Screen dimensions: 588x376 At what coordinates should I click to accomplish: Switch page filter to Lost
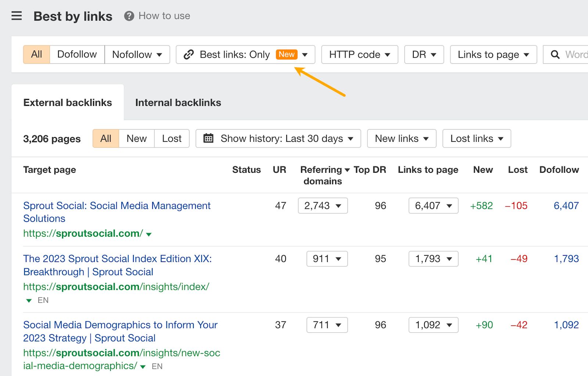(x=171, y=139)
